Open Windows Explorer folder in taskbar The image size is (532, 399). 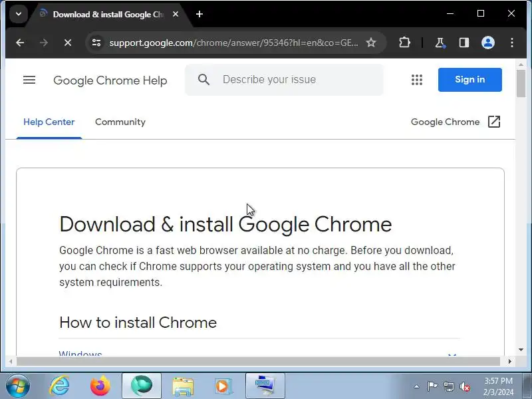pyautogui.click(x=183, y=386)
